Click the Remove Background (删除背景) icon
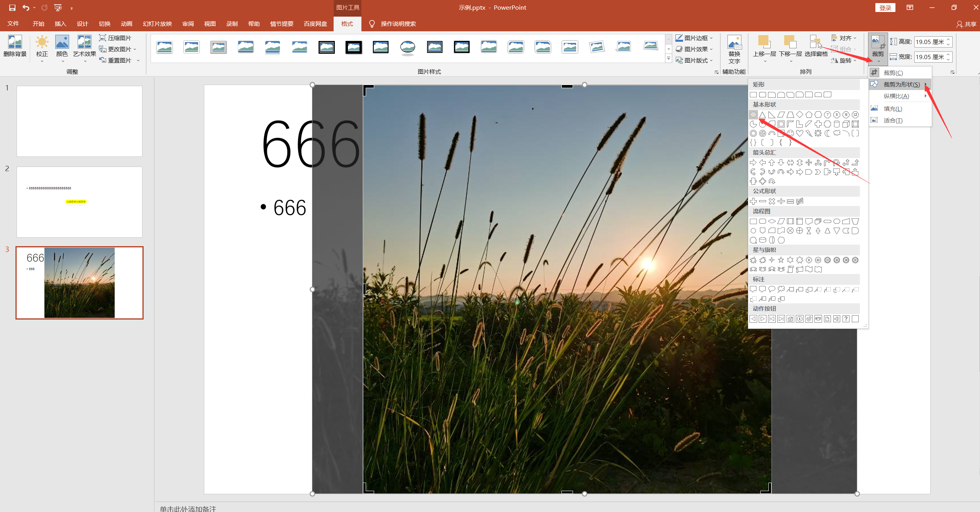Image resolution: width=980 pixels, height=512 pixels. pyautogui.click(x=15, y=46)
